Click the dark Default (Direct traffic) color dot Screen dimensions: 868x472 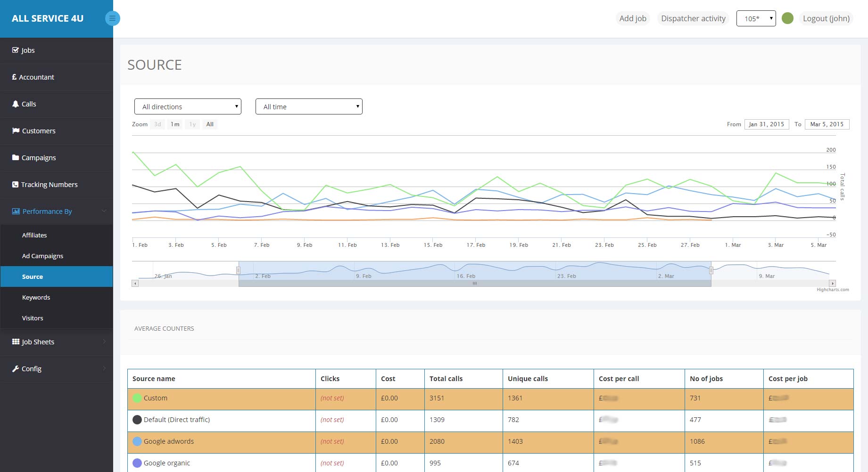[x=137, y=420]
